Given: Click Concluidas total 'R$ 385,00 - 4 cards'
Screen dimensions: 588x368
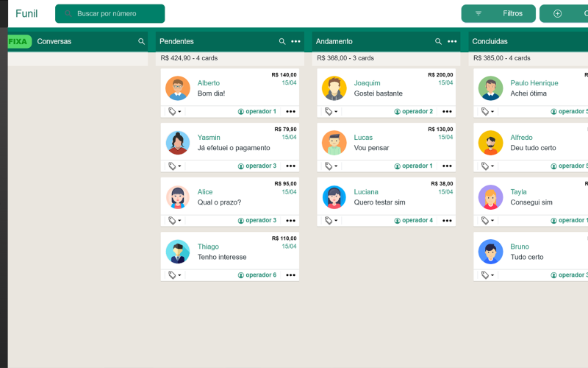Looking at the screenshot, I should coord(502,58).
